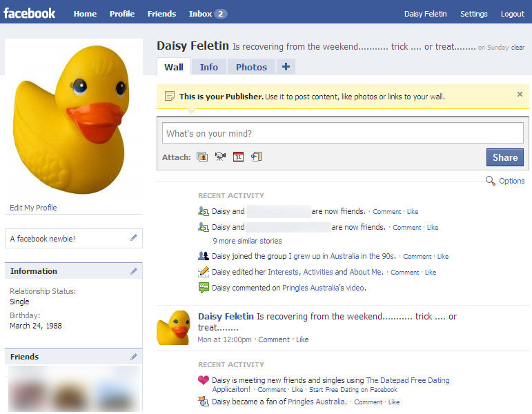Image resolution: width=532 pixels, height=414 pixels.
Task: Click the pencil icon beside 'A facebook newbie!'
Action: point(134,238)
